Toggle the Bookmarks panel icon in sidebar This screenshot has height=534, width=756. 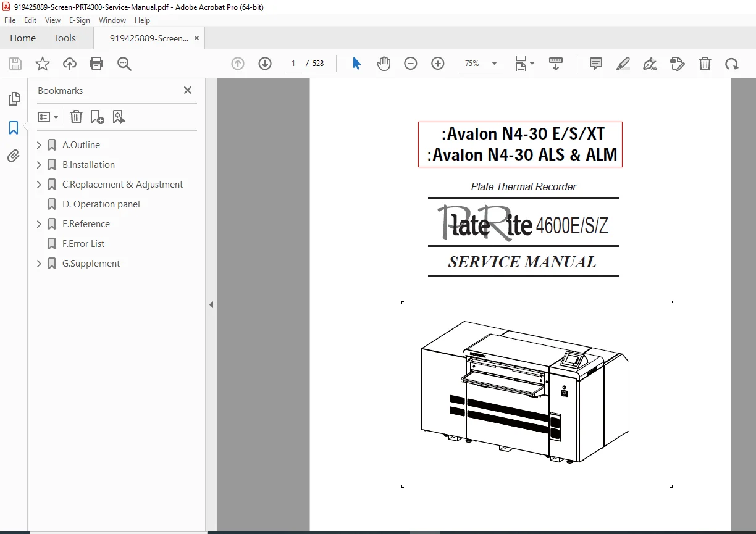point(14,128)
